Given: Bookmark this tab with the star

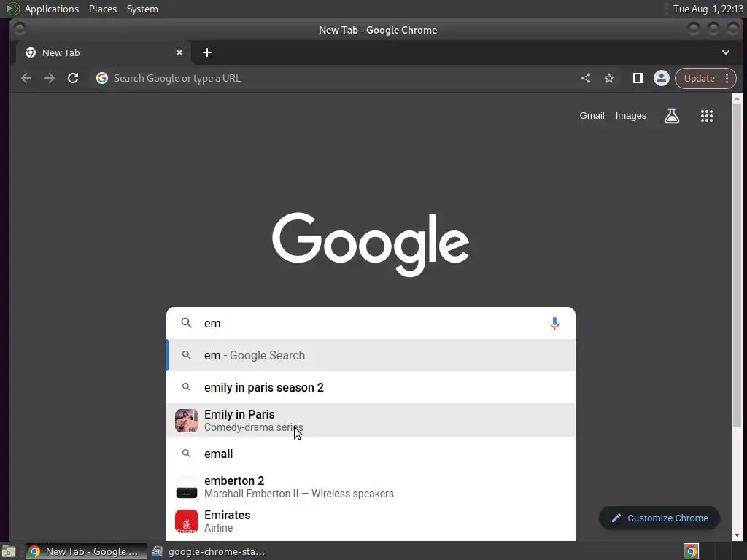Looking at the screenshot, I should [x=609, y=78].
